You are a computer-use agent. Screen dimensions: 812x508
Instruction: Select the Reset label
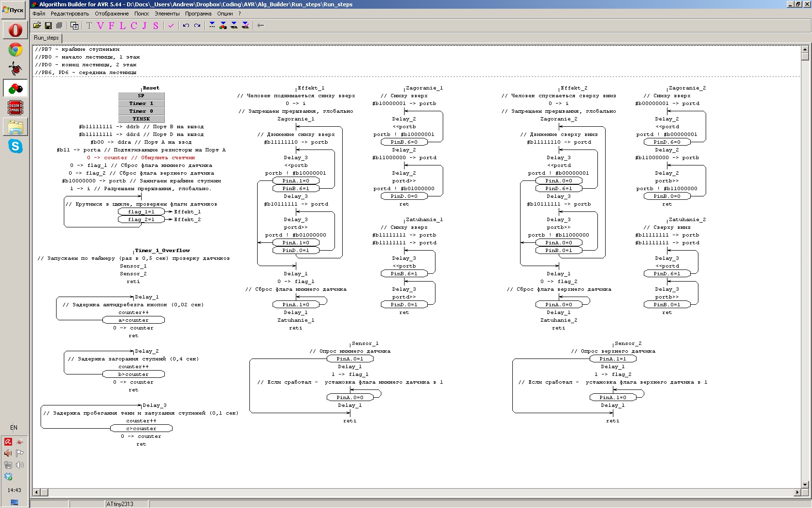click(151, 88)
